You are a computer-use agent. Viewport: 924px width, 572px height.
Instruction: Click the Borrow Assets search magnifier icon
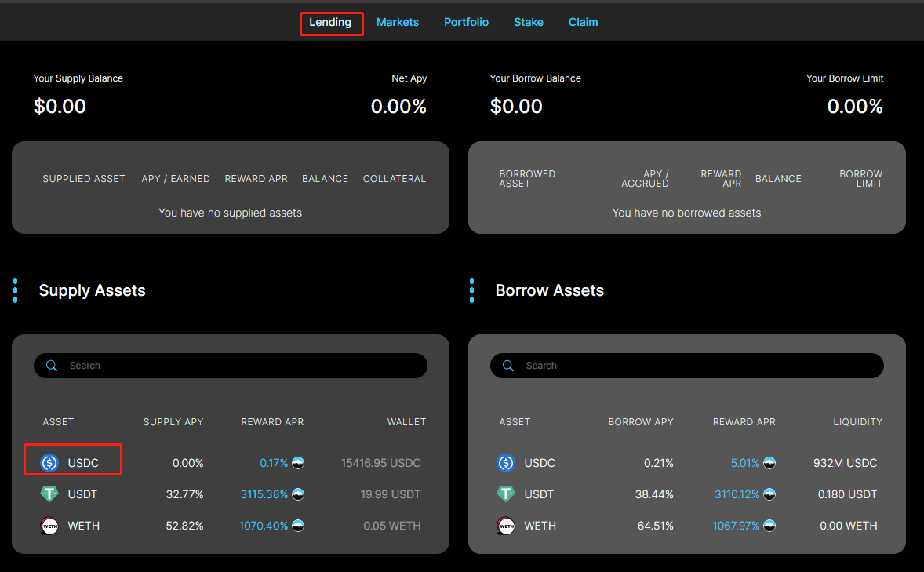pos(508,366)
